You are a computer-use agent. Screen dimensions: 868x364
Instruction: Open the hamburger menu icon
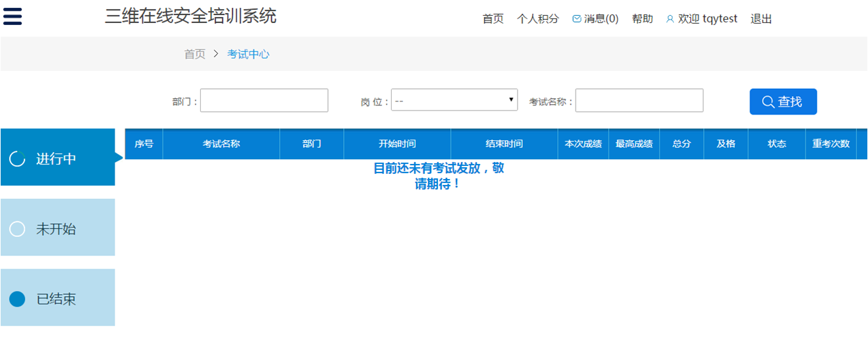click(13, 15)
